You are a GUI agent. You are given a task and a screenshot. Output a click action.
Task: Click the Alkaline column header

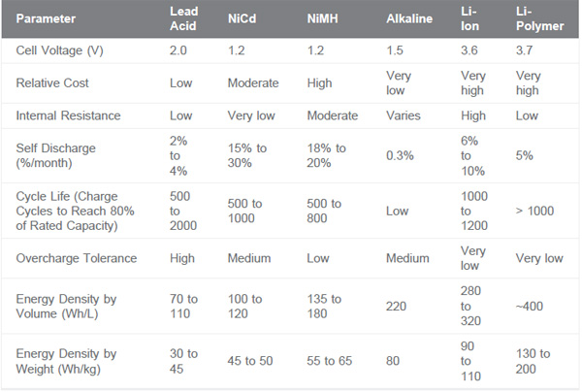click(x=408, y=18)
